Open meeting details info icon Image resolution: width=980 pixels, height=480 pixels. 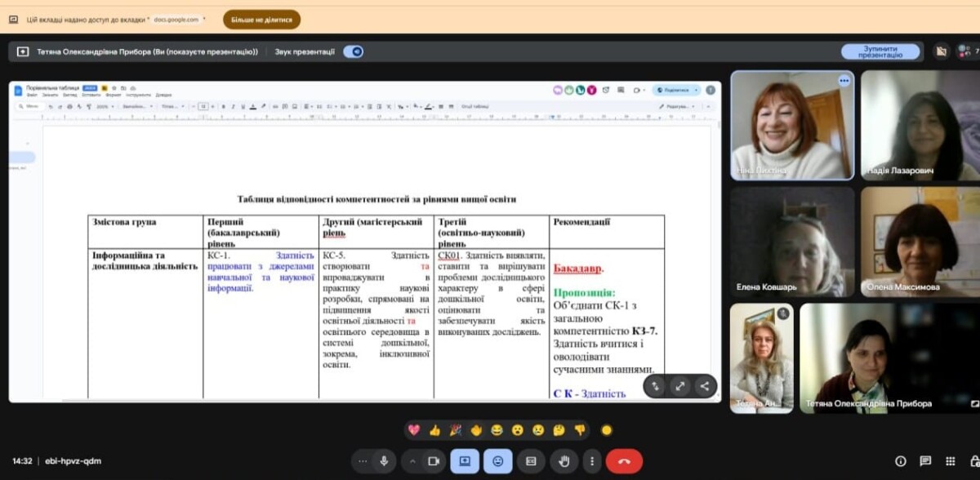pyautogui.click(x=901, y=461)
